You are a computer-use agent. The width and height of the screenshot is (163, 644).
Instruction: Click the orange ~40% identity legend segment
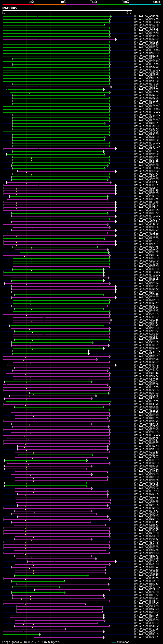pyautogui.click(x=50, y=4)
